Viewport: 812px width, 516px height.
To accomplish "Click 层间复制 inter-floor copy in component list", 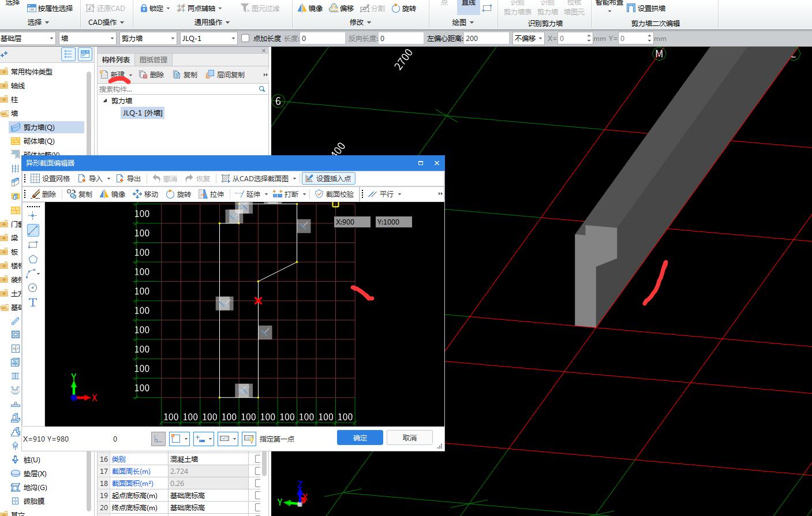I will coord(225,74).
